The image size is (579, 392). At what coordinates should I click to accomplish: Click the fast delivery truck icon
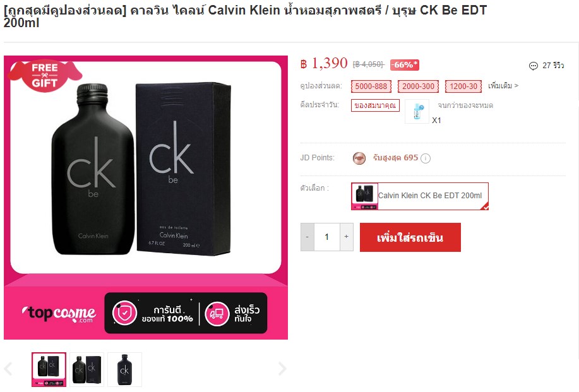coord(217,314)
